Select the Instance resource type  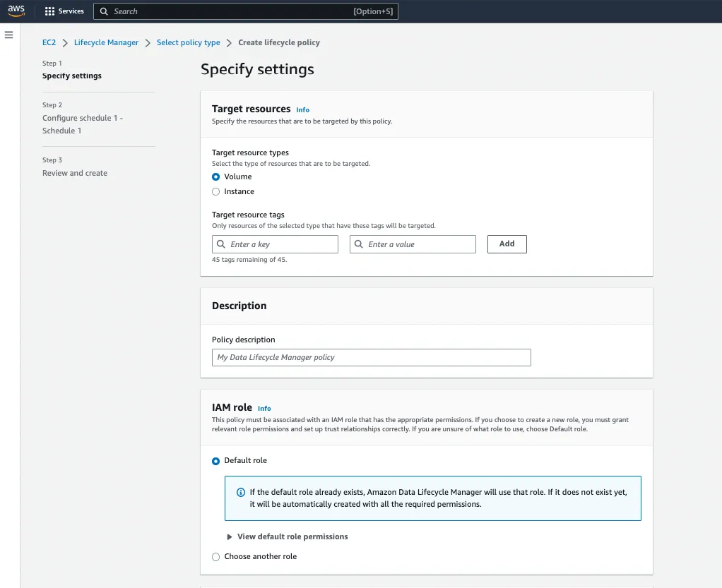coord(215,192)
